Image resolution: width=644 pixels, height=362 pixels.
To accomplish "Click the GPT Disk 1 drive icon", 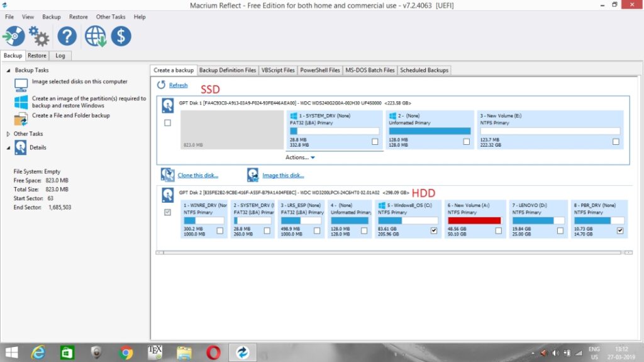I will click(x=167, y=105).
